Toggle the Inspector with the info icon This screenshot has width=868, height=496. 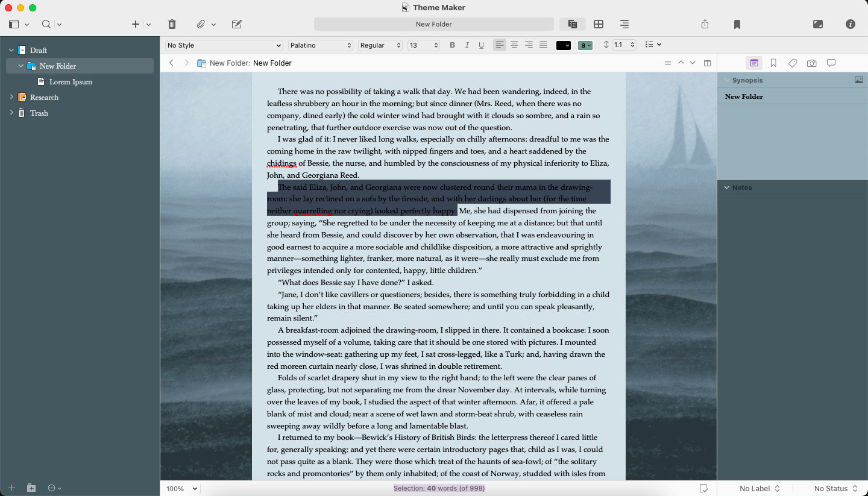[851, 24]
